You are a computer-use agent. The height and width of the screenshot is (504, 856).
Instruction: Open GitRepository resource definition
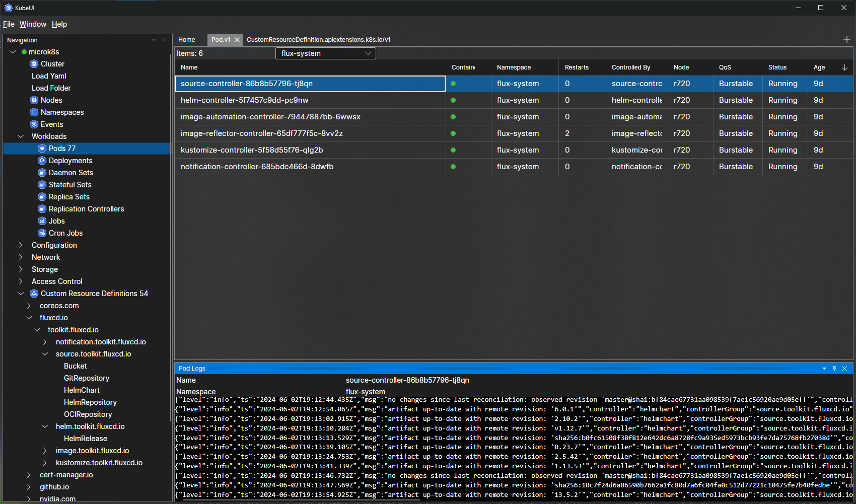point(87,378)
